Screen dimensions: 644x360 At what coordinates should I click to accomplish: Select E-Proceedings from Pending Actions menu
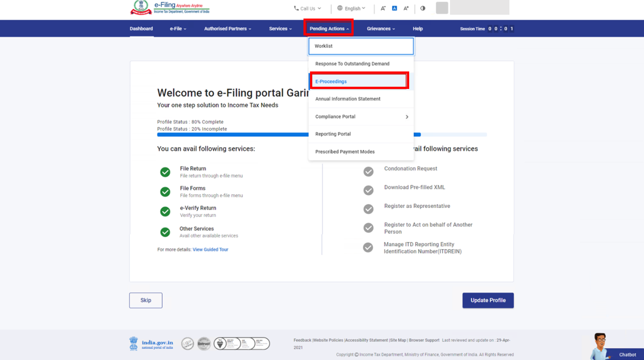[360, 81]
